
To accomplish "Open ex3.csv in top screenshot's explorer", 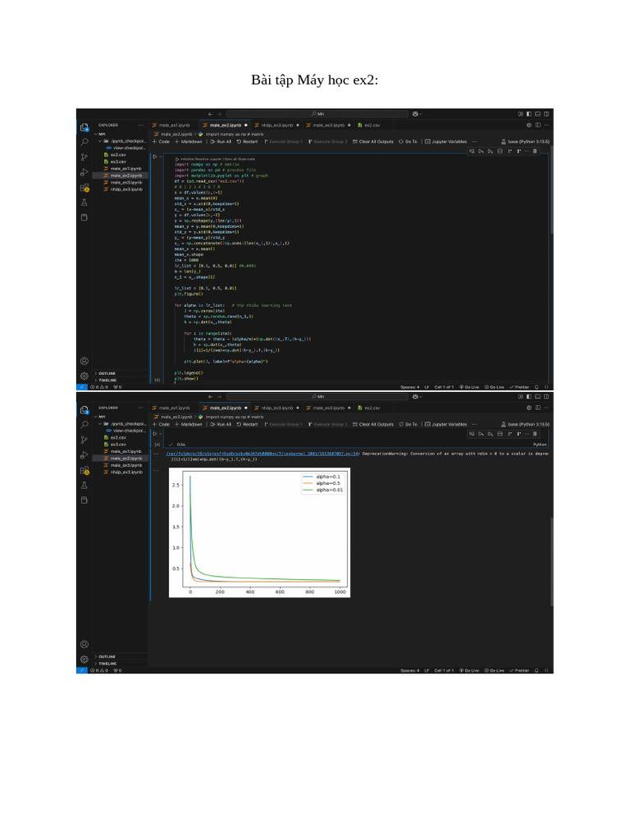I will (118, 162).
